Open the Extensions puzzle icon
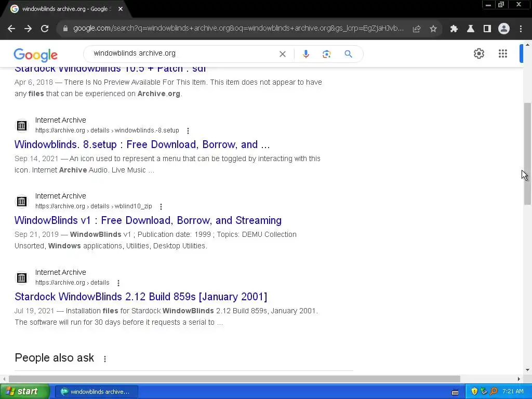This screenshot has width=532, height=399. 454,29
